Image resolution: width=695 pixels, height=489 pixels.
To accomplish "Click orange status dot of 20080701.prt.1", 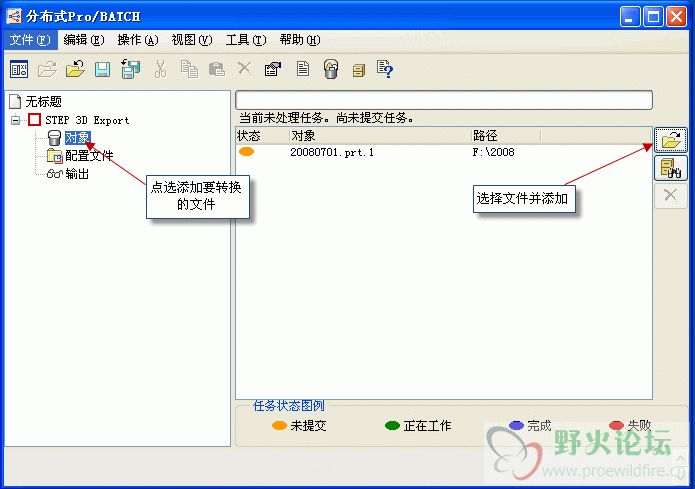I will click(246, 152).
